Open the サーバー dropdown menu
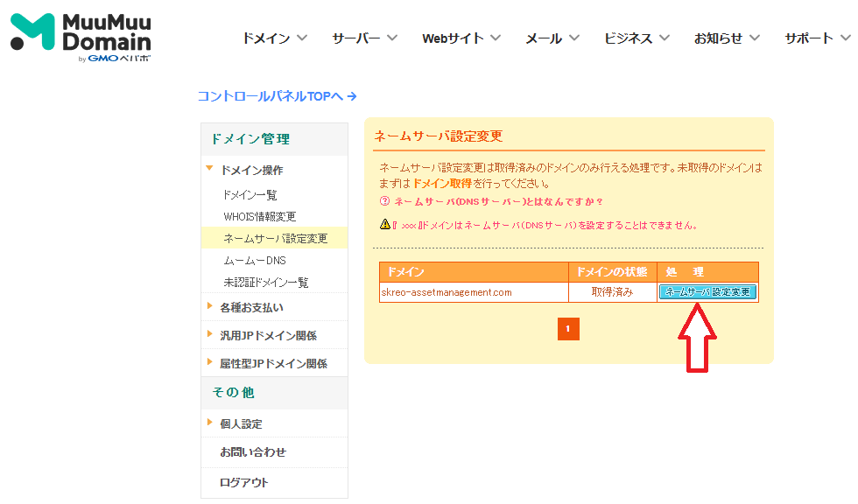Viewport: 858px width, 504px height. point(364,38)
